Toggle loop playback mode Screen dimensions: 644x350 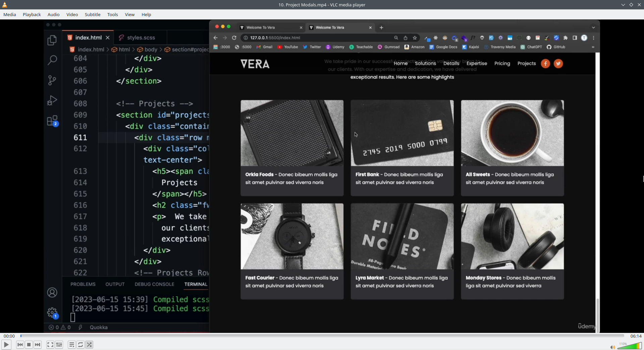[80, 345]
